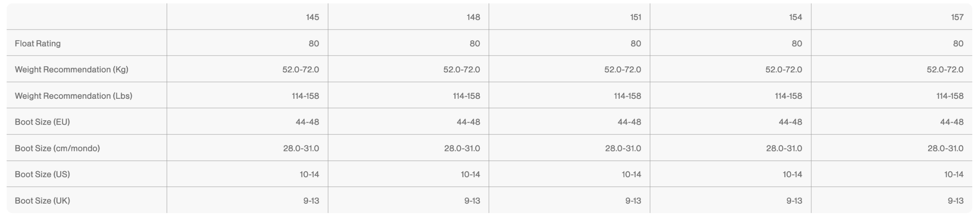Click the 148 size column header
The image size is (980, 219).
(473, 17)
